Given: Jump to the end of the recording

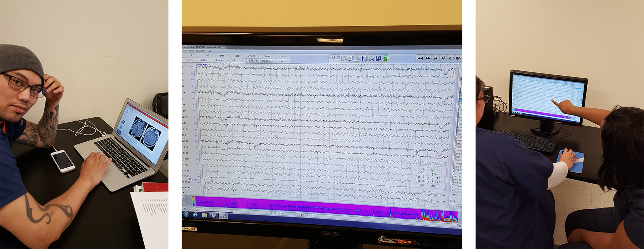Looking at the screenshot, I should click(443, 58).
